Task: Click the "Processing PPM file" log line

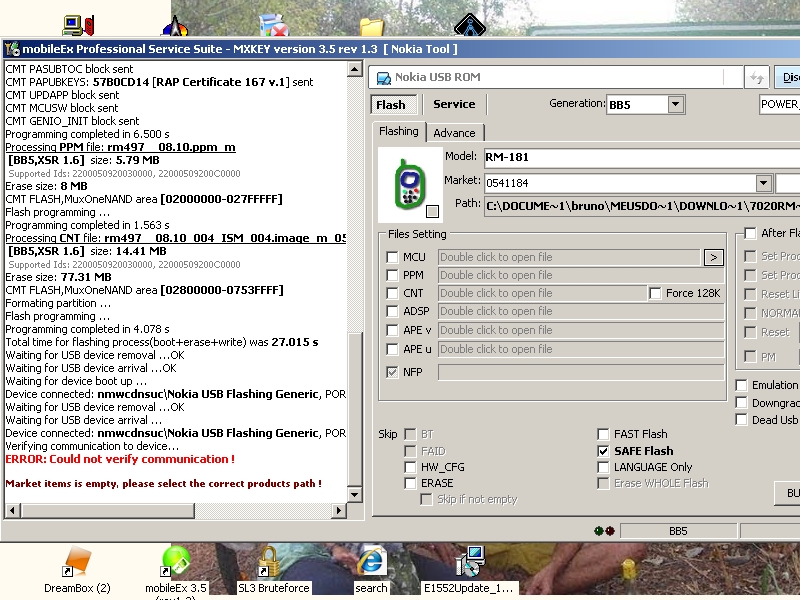Action: coord(120,147)
